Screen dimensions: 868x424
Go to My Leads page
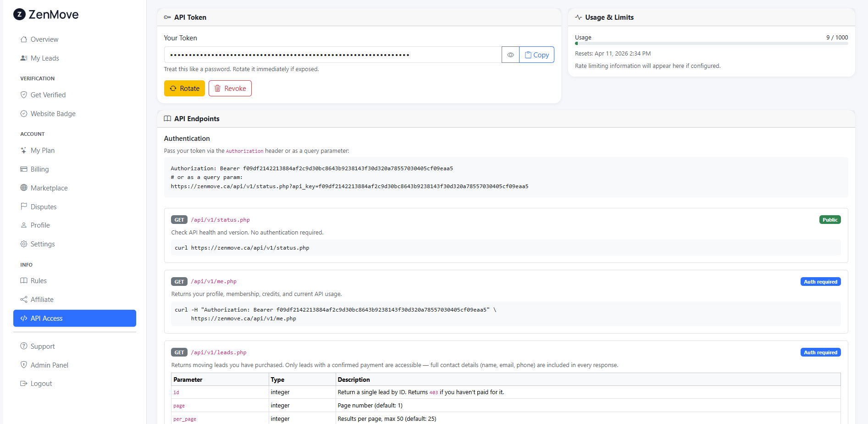coord(44,58)
